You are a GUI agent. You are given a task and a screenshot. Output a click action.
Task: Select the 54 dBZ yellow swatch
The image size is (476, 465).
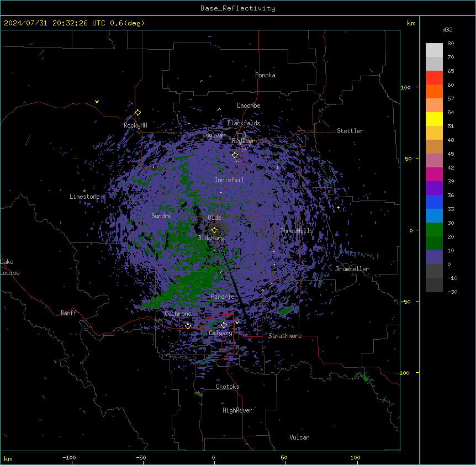click(x=434, y=119)
